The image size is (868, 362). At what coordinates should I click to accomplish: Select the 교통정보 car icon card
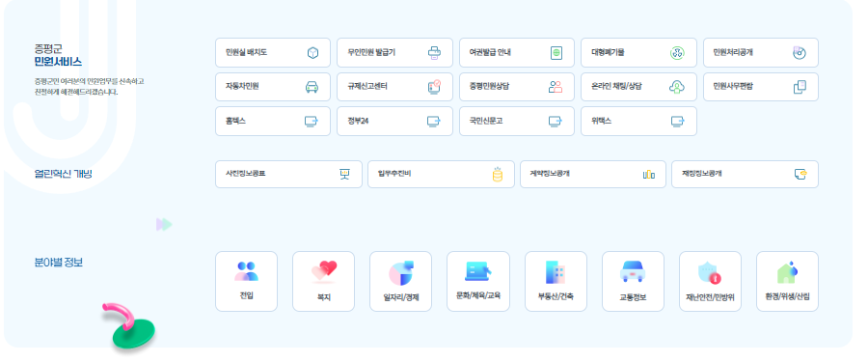tap(633, 281)
